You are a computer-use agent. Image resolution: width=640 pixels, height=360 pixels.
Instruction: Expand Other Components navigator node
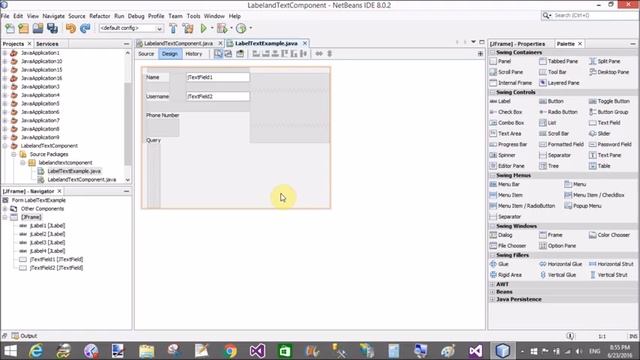point(5,209)
